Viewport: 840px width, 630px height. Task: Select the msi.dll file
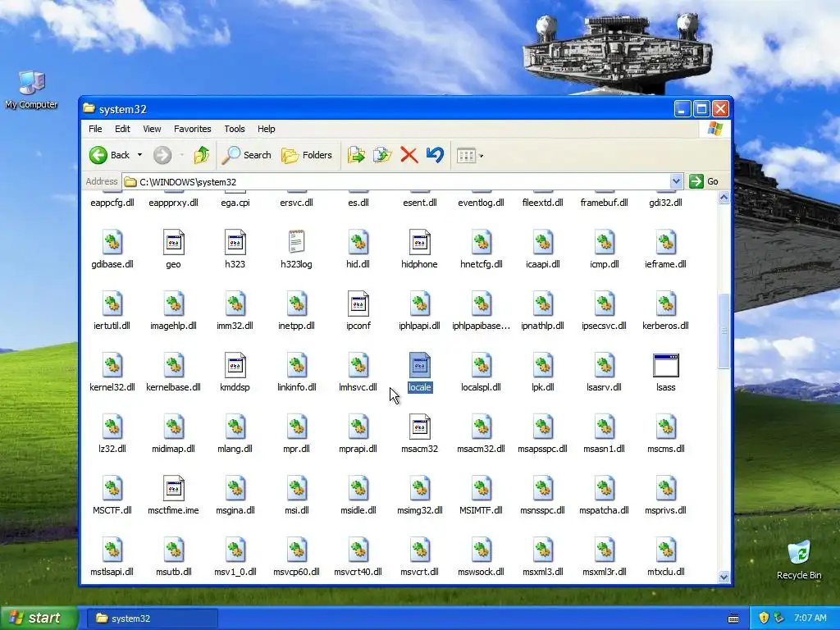[x=296, y=496]
